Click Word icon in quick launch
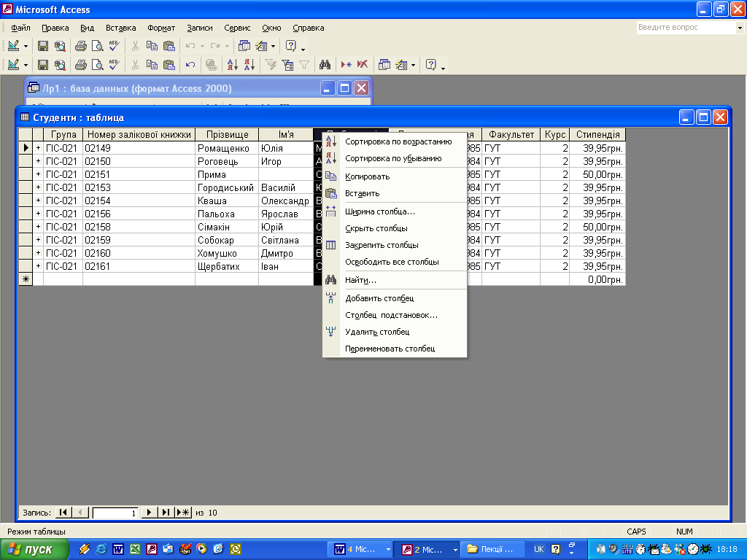 [x=117, y=549]
